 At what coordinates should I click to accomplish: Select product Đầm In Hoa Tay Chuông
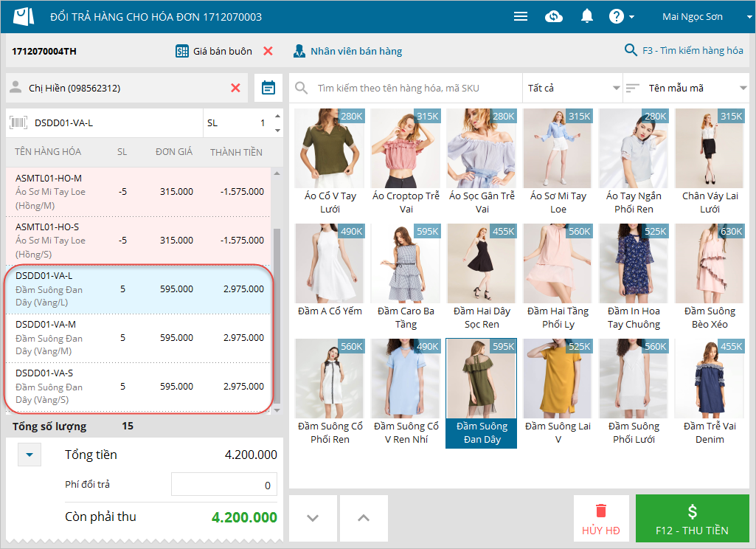point(634,277)
